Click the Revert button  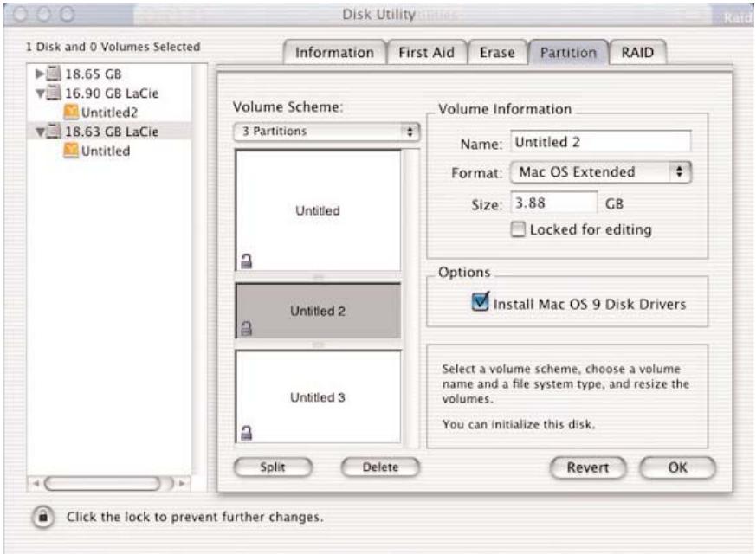tap(588, 467)
